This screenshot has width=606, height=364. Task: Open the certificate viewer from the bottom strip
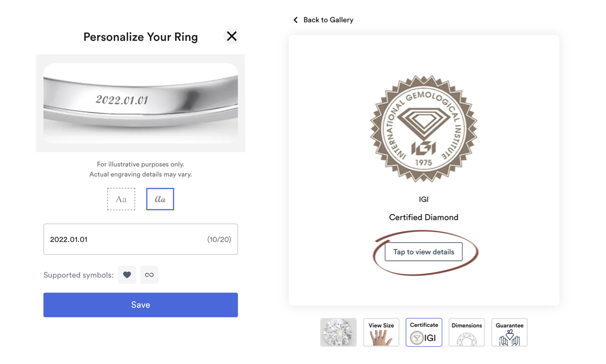pos(424,332)
